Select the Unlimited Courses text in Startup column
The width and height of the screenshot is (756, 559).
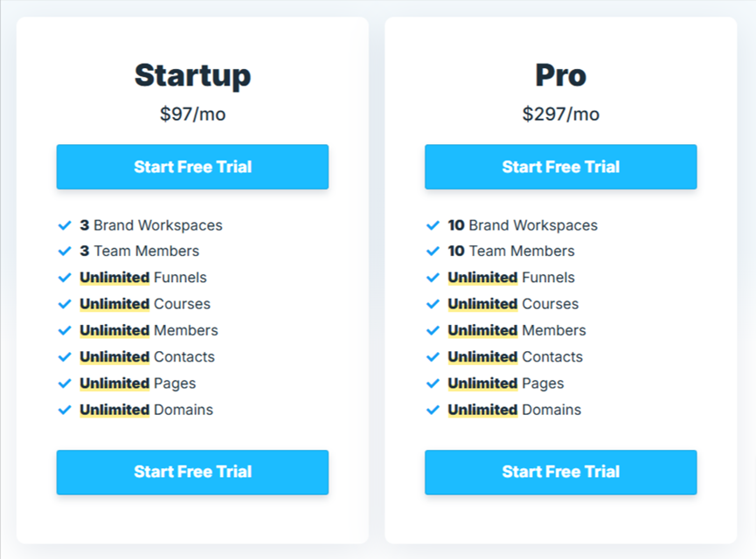pos(144,304)
